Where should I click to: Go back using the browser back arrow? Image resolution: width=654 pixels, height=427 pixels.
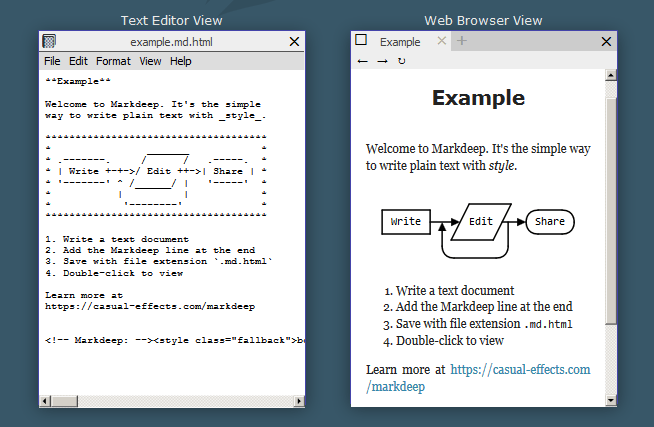tap(362, 61)
